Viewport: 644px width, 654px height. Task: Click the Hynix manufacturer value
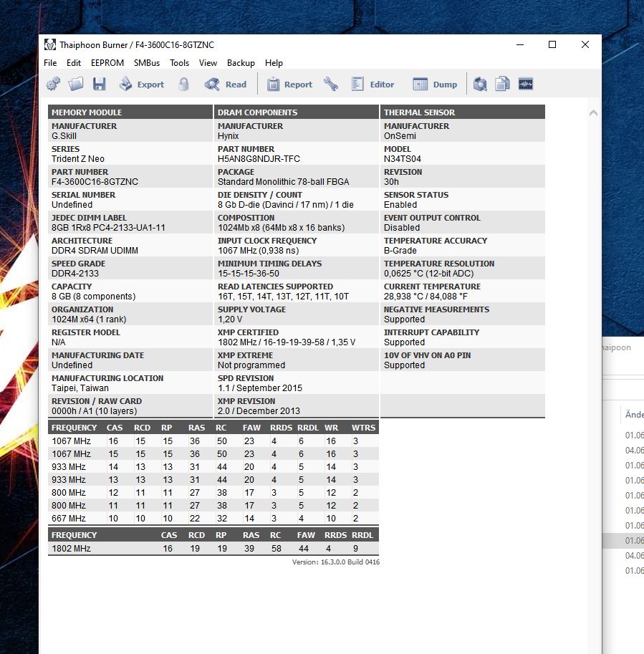228,136
